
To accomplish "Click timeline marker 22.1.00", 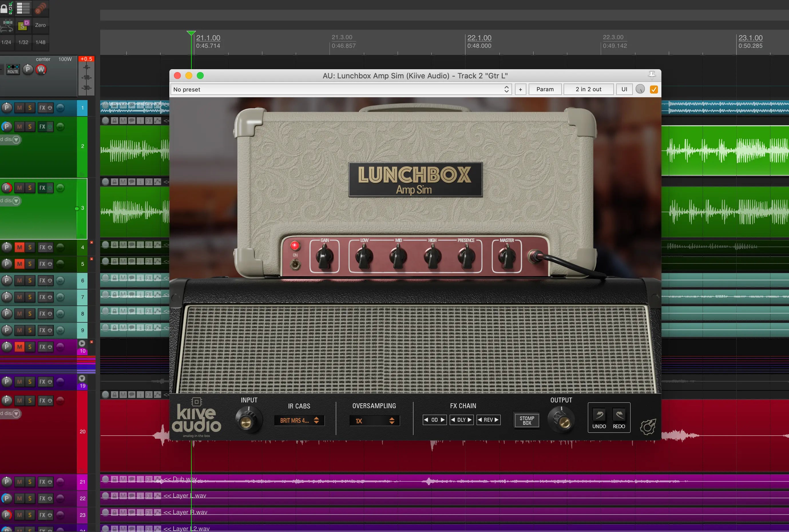I will click(x=479, y=38).
